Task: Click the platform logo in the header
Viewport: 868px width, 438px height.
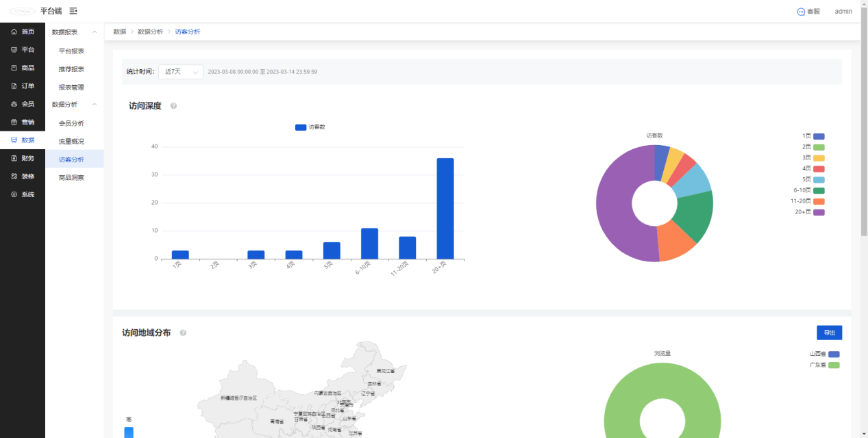Action: pos(22,11)
